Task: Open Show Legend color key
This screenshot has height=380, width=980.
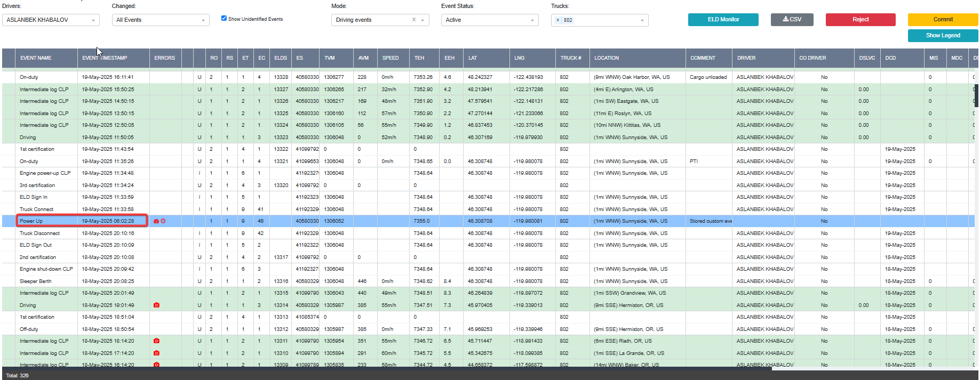Action: 943,35
